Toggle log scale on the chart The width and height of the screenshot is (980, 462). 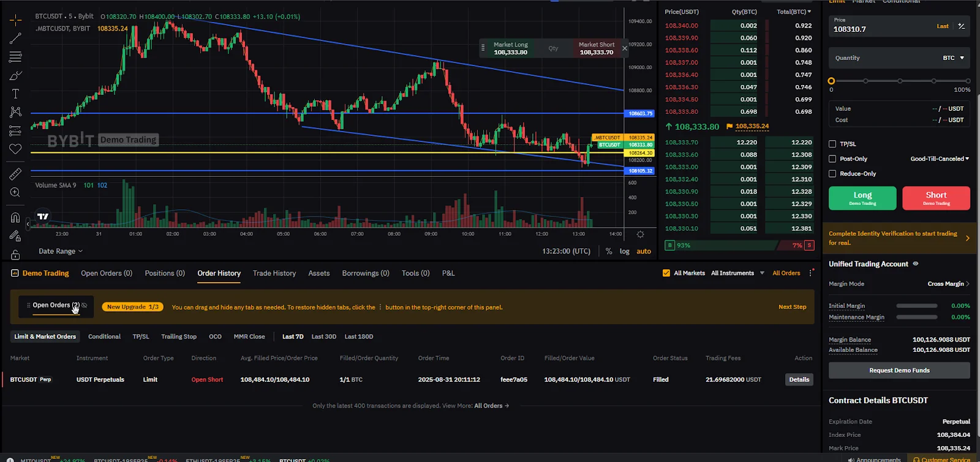pos(625,251)
